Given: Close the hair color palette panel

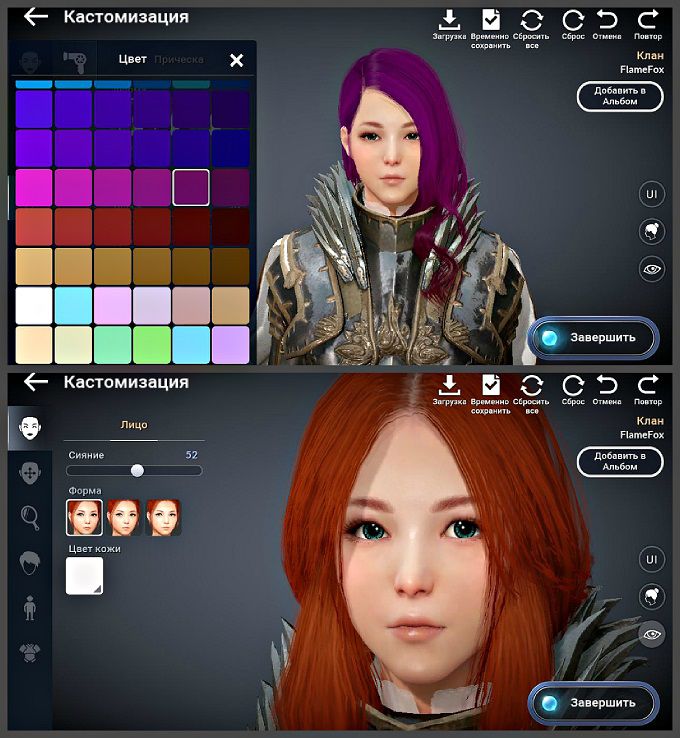Looking at the screenshot, I should point(236,61).
